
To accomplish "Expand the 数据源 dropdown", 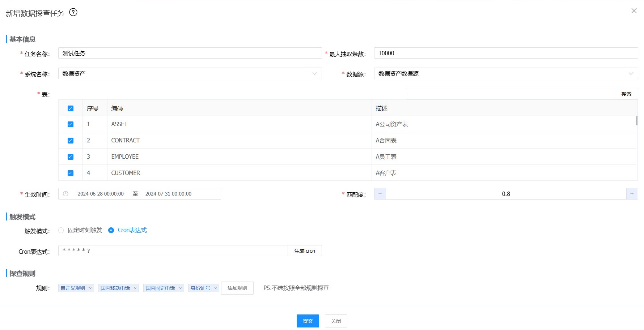I will [x=505, y=74].
